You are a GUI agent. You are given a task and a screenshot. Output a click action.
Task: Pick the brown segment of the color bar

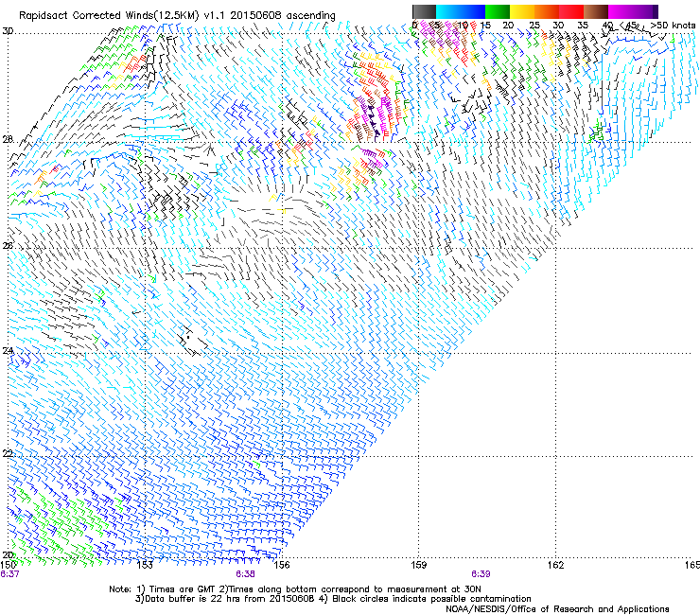pyautogui.click(x=596, y=11)
